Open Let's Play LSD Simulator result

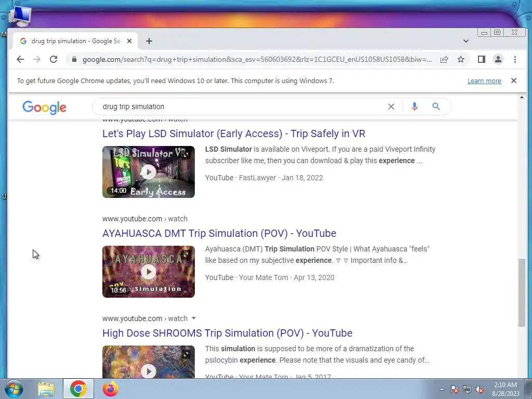pyautogui.click(x=234, y=134)
